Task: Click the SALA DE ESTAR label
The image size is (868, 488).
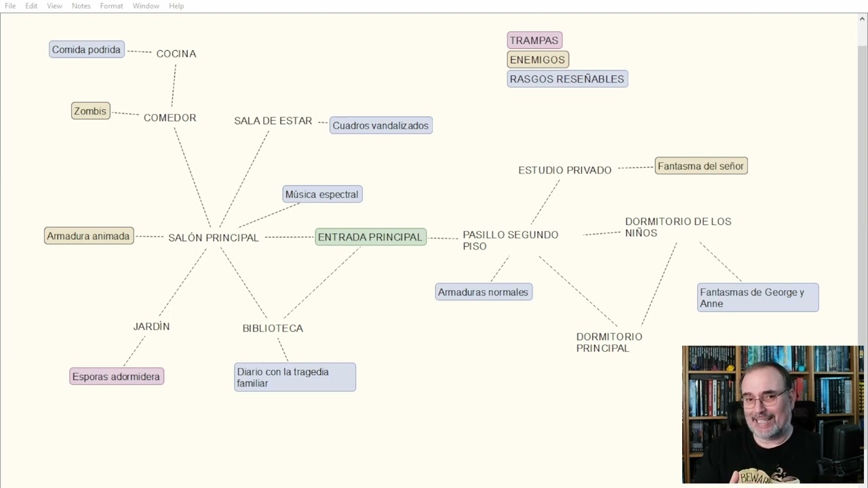Action: tap(273, 121)
